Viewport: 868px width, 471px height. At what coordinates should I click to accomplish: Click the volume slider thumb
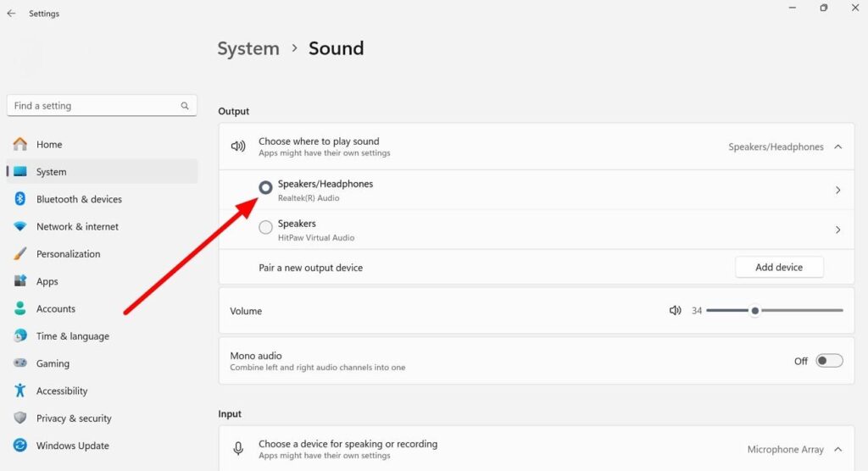[755, 311]
